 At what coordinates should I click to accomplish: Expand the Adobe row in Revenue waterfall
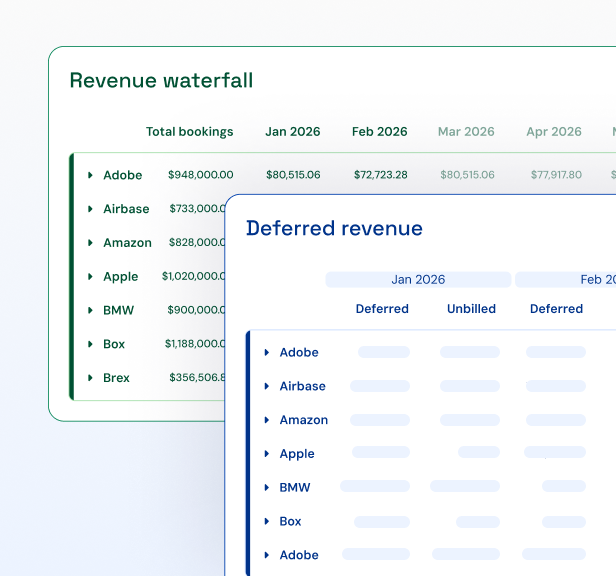90,175
